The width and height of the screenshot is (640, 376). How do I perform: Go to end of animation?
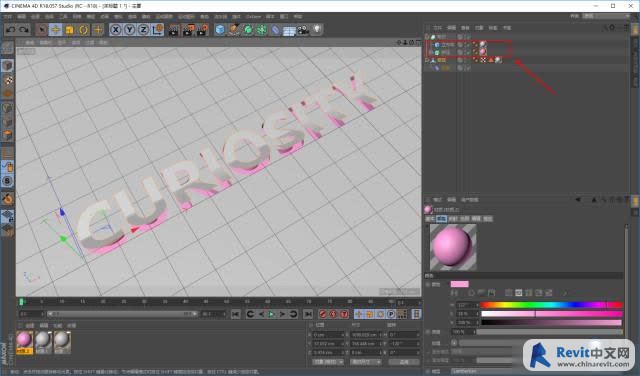pos(308,314)
